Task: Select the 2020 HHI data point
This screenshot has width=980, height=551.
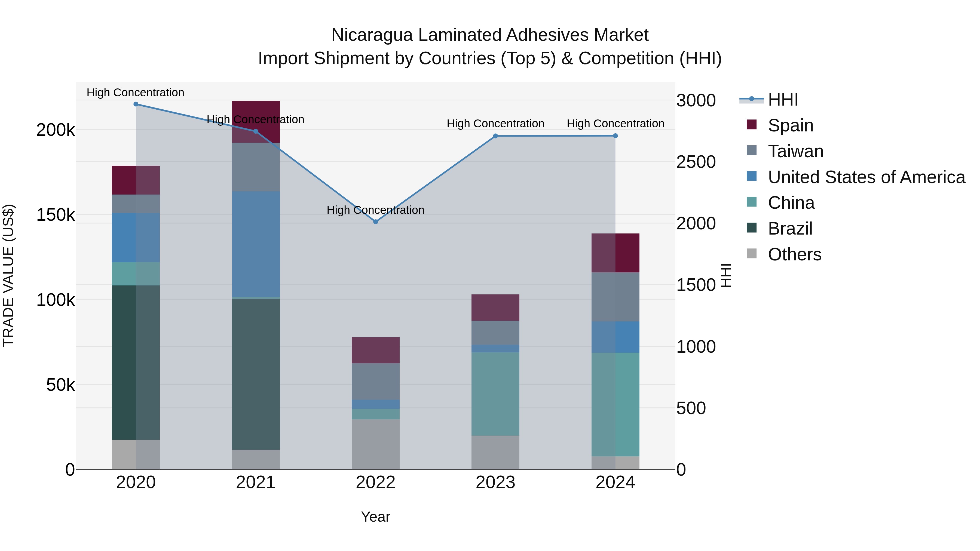Action: coord(136,104)
